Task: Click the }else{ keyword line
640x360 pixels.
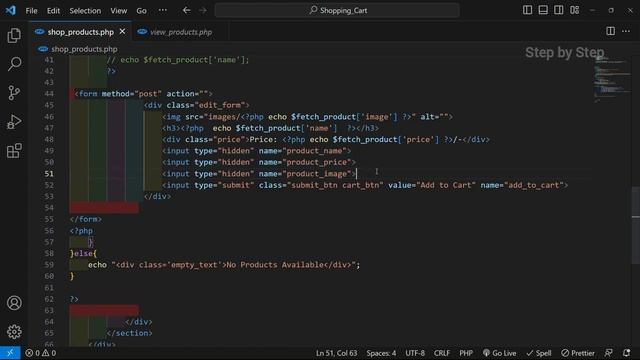Action: 83,253
